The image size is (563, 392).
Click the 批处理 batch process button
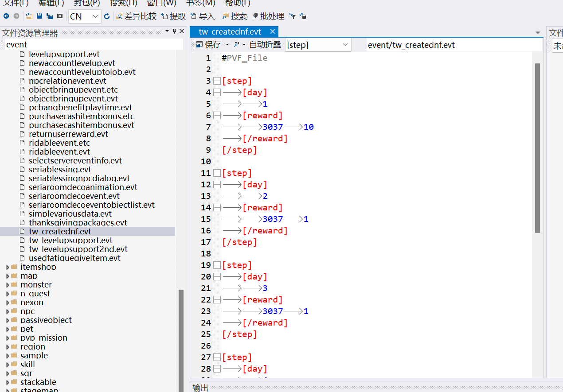tap(268, 16)
